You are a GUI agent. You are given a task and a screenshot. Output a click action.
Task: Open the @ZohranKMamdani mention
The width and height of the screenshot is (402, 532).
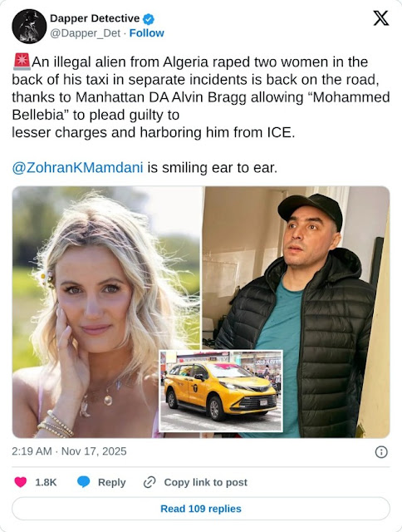(77, 168)
